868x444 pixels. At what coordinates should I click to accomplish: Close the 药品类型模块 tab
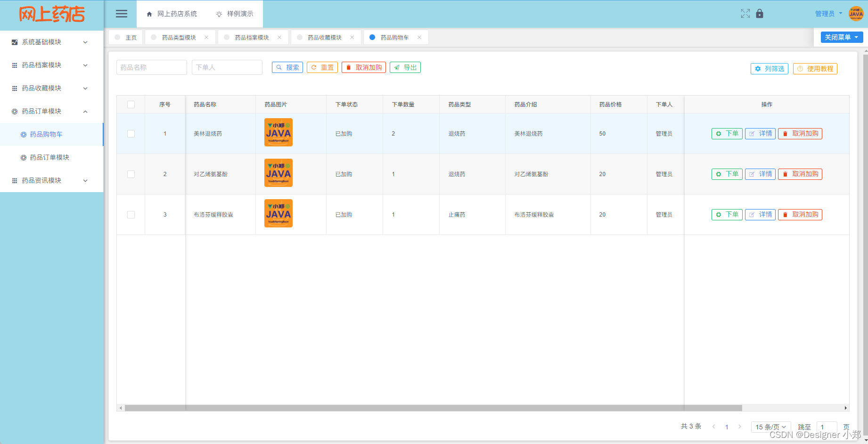(x=206, y=37)
